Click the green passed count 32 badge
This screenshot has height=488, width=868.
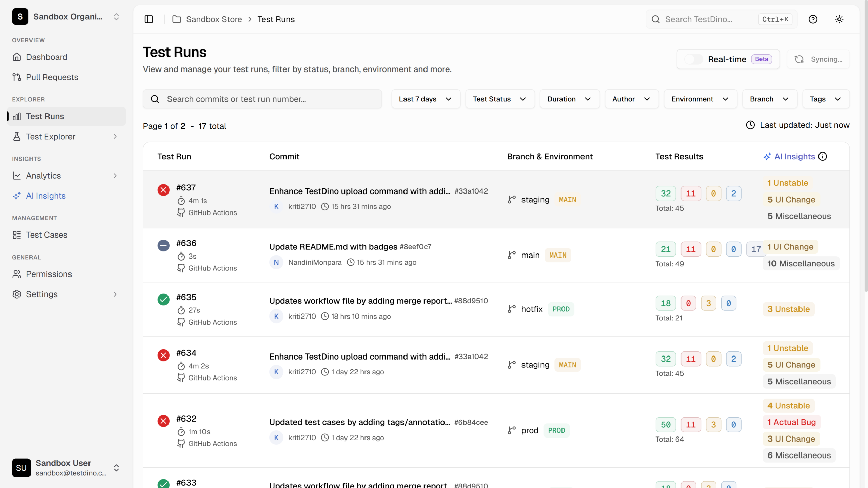[x=665, y=194]
